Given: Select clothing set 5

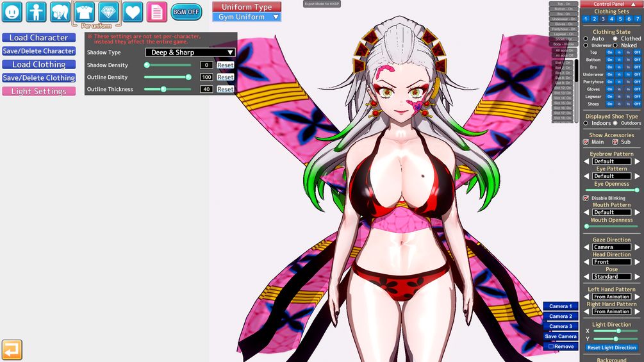Looking at the screenshot, I should (x=620, y=19).
